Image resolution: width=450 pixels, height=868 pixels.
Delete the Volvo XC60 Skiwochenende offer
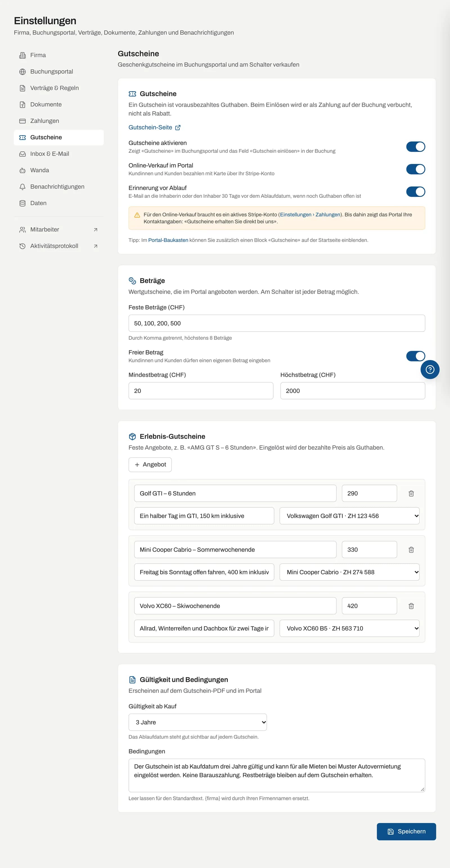(x=411, y=606)
